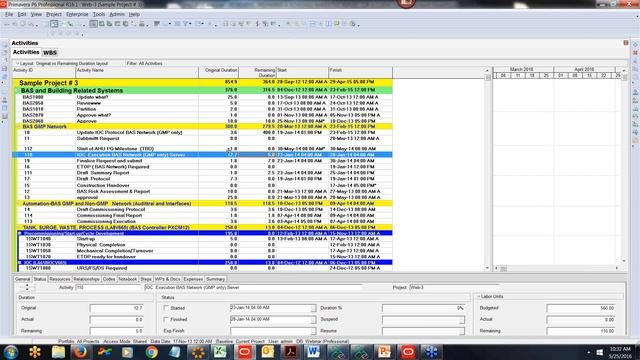The height and width of the screenshot is (360, 640).
Task: Open PowerPoint from the taskbar
Action: click(x=384, y=352)
